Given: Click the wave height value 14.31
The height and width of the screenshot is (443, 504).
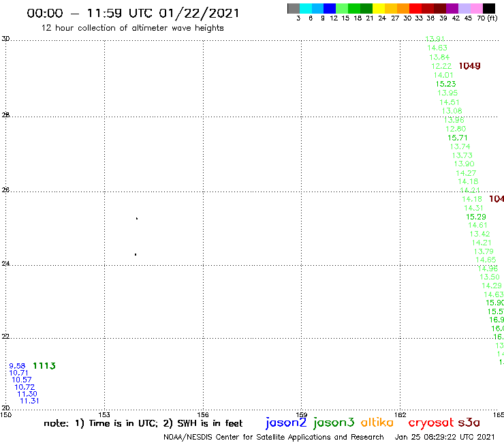Looking at the screenshot, I should (x=474, y=208).
